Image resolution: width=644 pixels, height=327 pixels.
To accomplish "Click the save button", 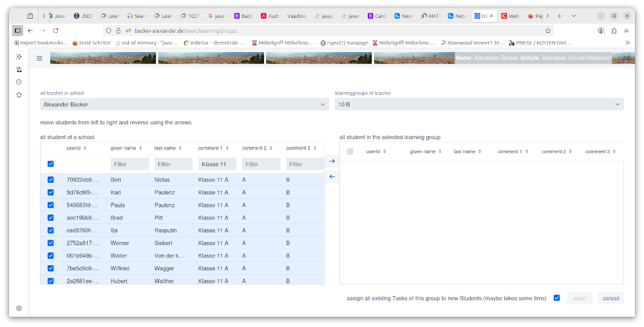I will [x=580, y=298].
